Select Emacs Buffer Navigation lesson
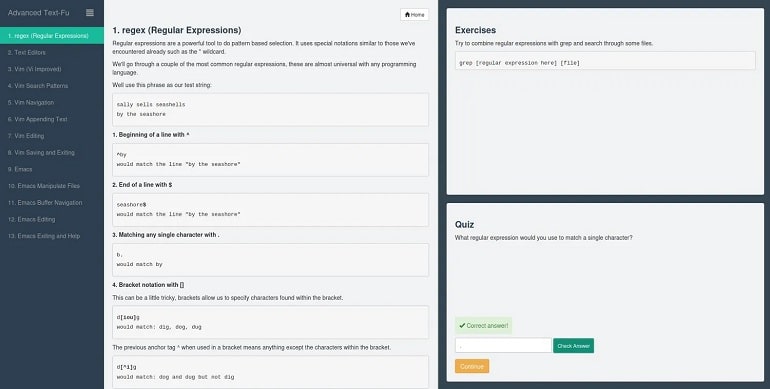This screenshot has height=389, width=770. click(x=52, y=203)
